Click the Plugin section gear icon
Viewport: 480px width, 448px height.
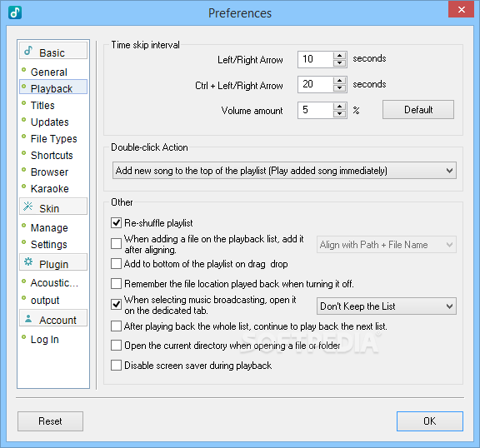tap(28, 261)
